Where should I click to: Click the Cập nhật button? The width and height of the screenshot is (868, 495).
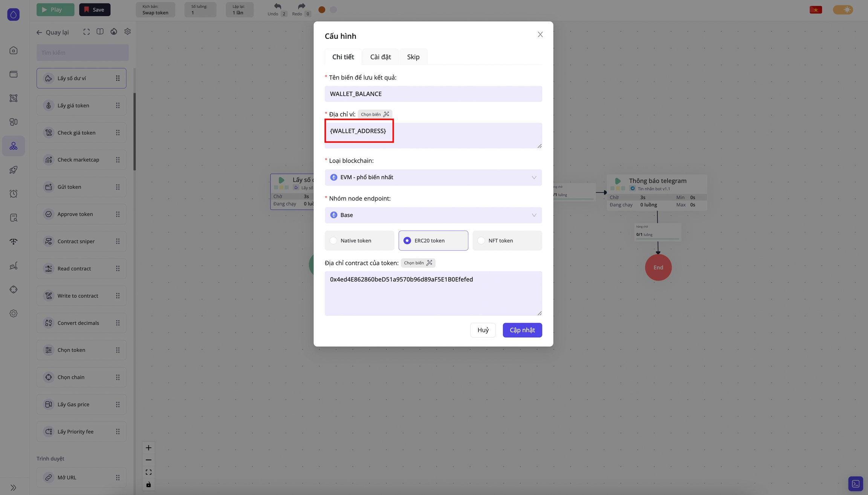tap(522, 330)
